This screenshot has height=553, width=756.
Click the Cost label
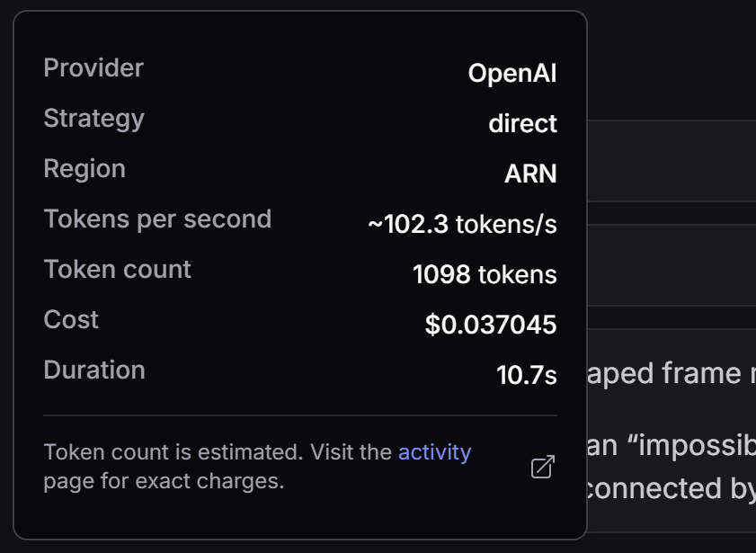pos(71,319)
